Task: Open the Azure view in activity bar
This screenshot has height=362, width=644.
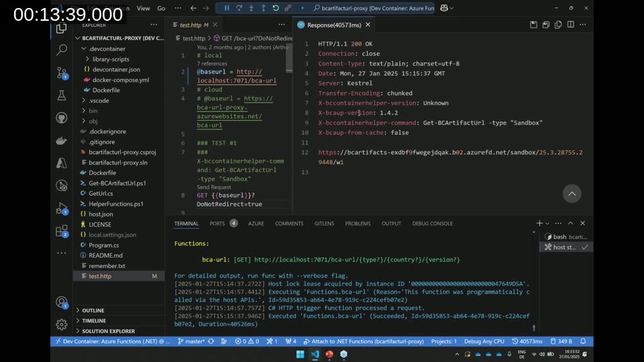Action: click(x=62, y=163)
